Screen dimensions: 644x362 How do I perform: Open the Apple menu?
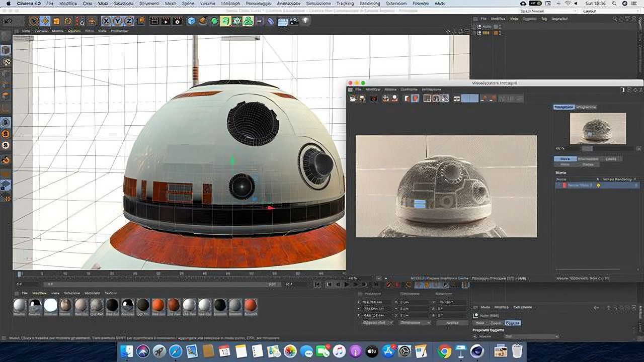[8, 3]
